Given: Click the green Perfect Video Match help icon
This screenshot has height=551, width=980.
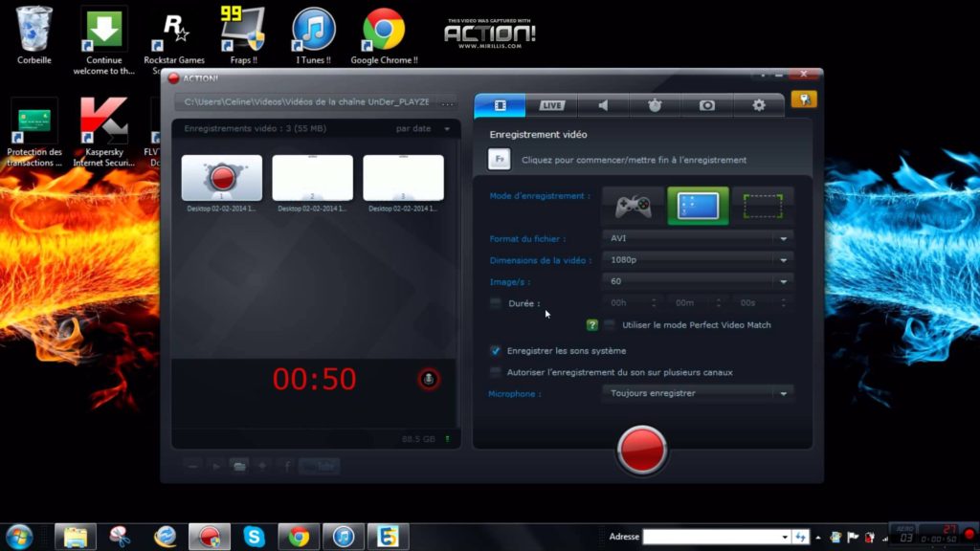Looking at the screenshot, I should 592,325.
